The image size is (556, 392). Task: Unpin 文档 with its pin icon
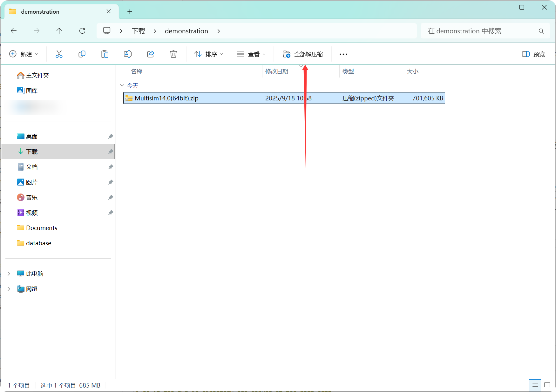click(x=111, y=167)
